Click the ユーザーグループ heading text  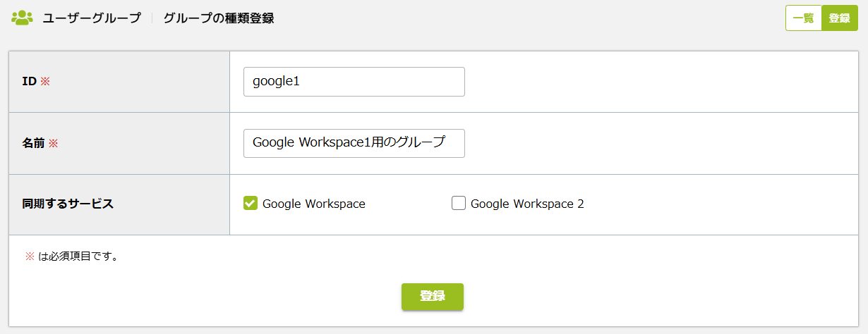(x=92, y=18)
